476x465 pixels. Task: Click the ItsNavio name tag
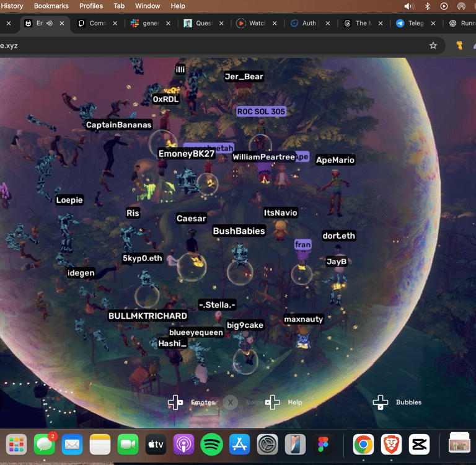280,213
